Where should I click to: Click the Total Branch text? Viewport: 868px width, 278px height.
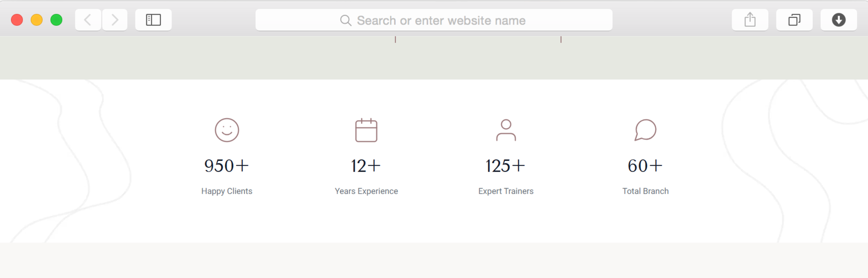click(x=645, y=191)
